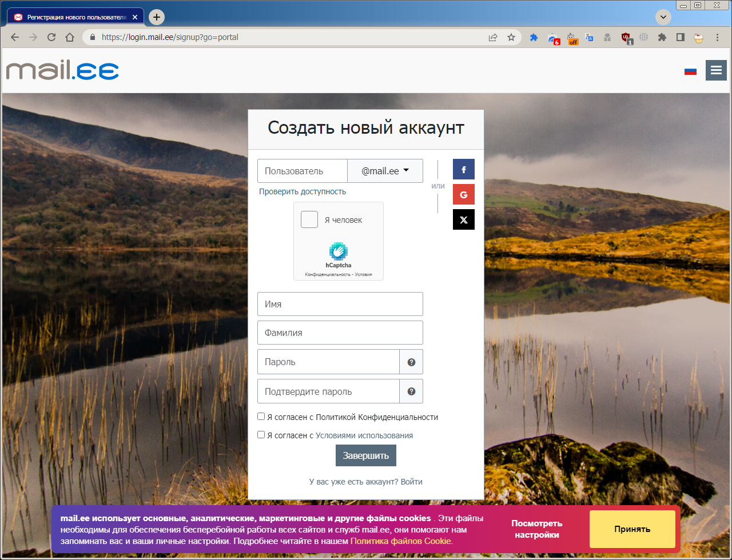
Task: Reload the page
Action: tap(51, 37)
